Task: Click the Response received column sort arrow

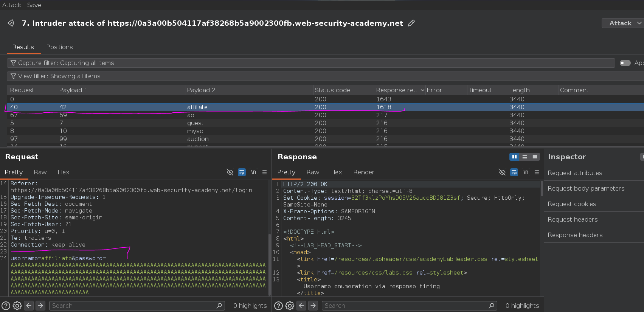Action: pos(422,90)
